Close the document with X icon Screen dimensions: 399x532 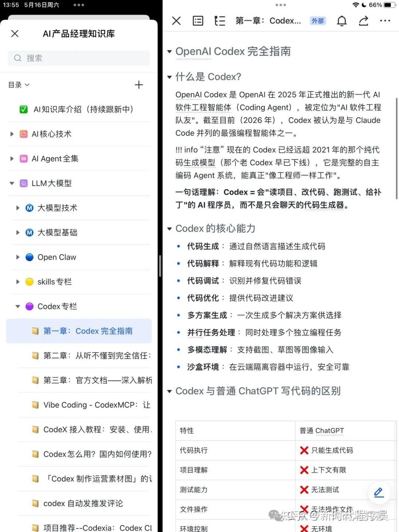click(177, 21)
